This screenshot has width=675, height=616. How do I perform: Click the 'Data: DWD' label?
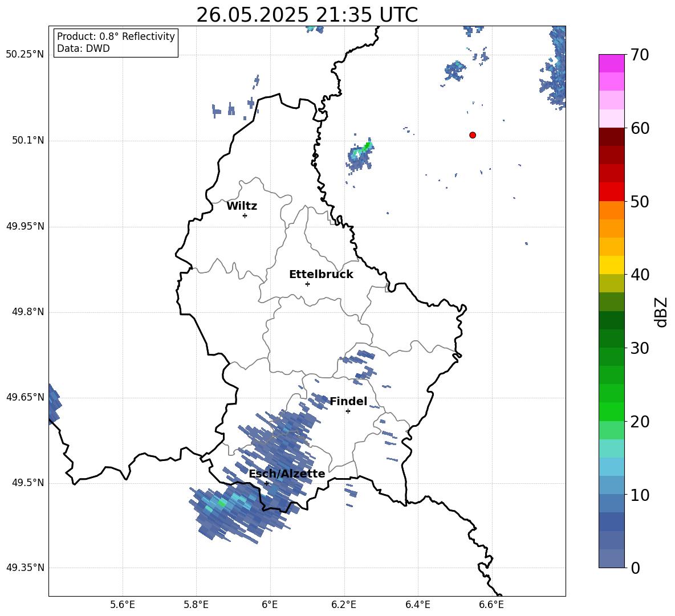click(x=83, y=48)
